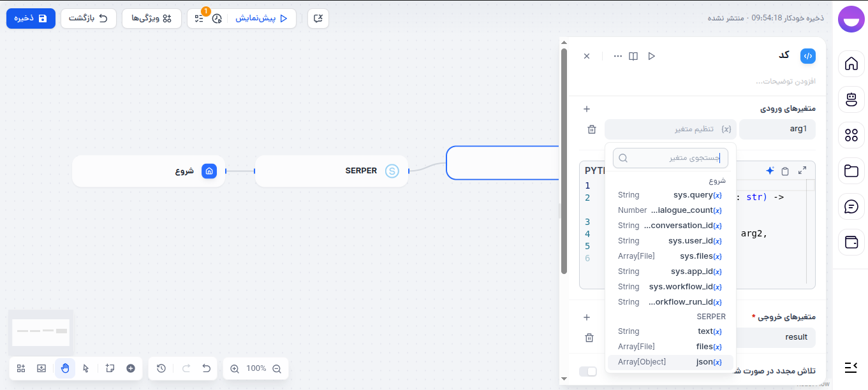Open the AI code generator sparkle icon
The height and width of the screenshot is (390, 868).
tap(770, 170)
